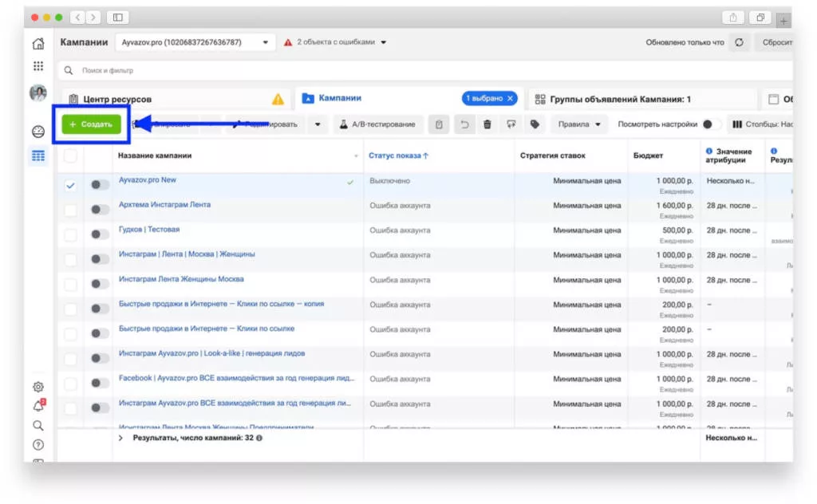Image resolution: width=817 pixels, height=504 pixels.
Task: Open the account overview gauge icon
Action: tap(38, 132)
